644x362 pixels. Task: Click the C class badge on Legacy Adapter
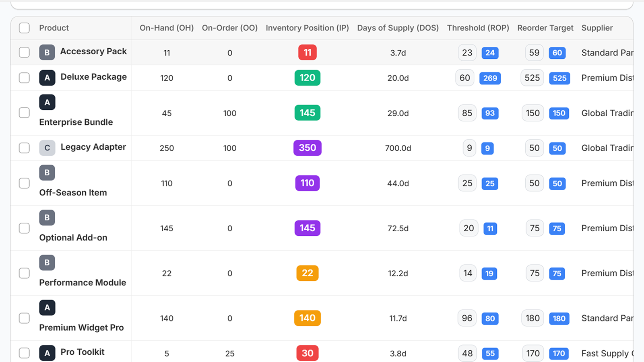pos(47,148)
